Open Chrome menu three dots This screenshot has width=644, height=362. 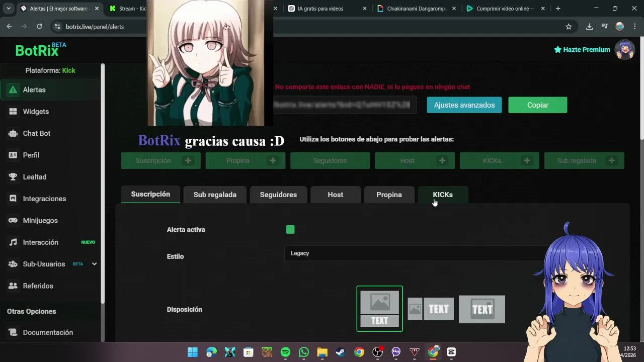pyautogui.click(x=634, y=27)
